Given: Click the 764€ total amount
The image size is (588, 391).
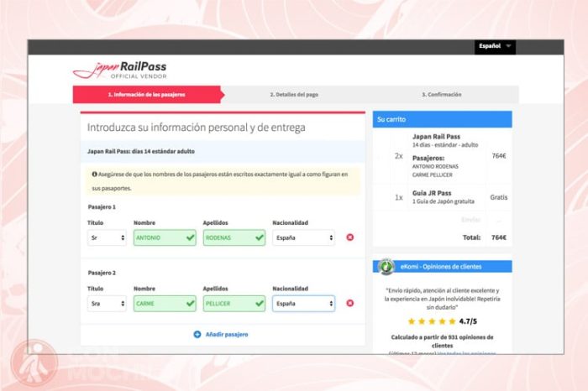Looking at the screenshot, I should pyautogui.click(x=499, y=237).
